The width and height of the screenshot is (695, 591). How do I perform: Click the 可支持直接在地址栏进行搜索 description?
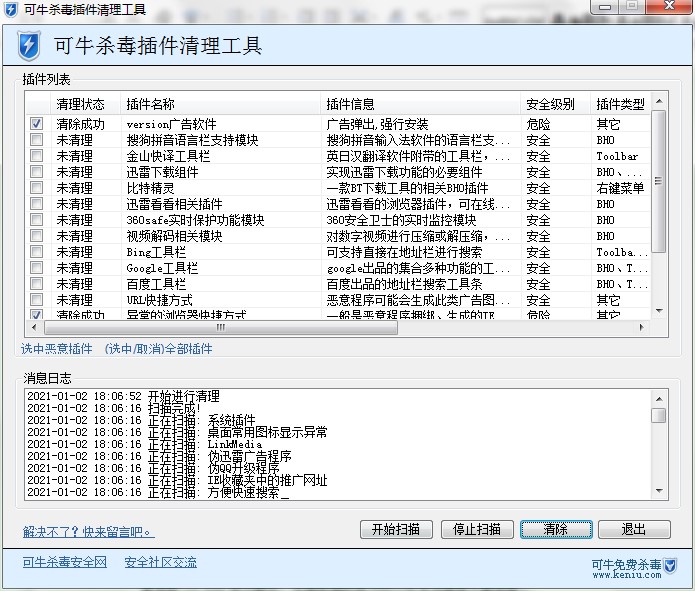point(404,252)
